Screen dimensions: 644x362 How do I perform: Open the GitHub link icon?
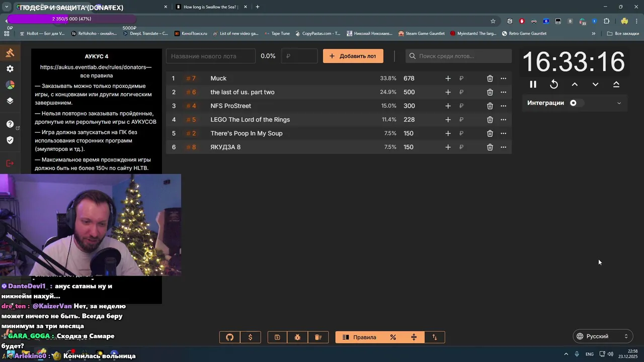pos(230,337)
